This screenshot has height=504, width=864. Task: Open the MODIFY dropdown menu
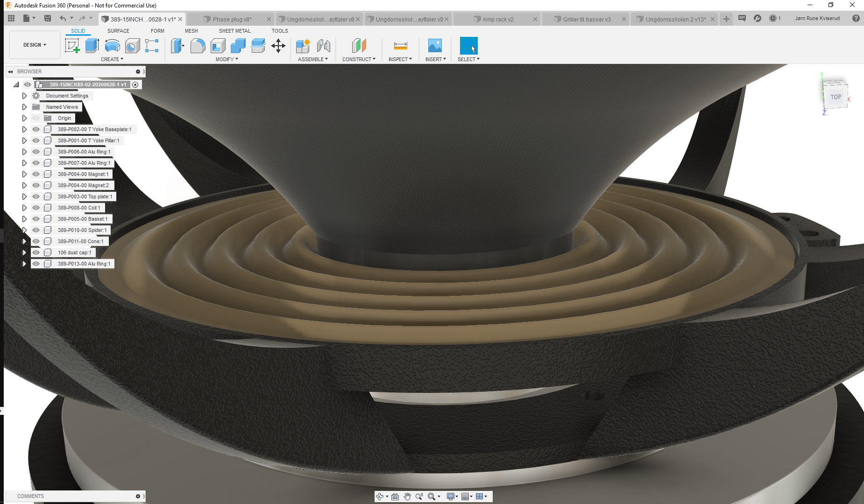227,59
